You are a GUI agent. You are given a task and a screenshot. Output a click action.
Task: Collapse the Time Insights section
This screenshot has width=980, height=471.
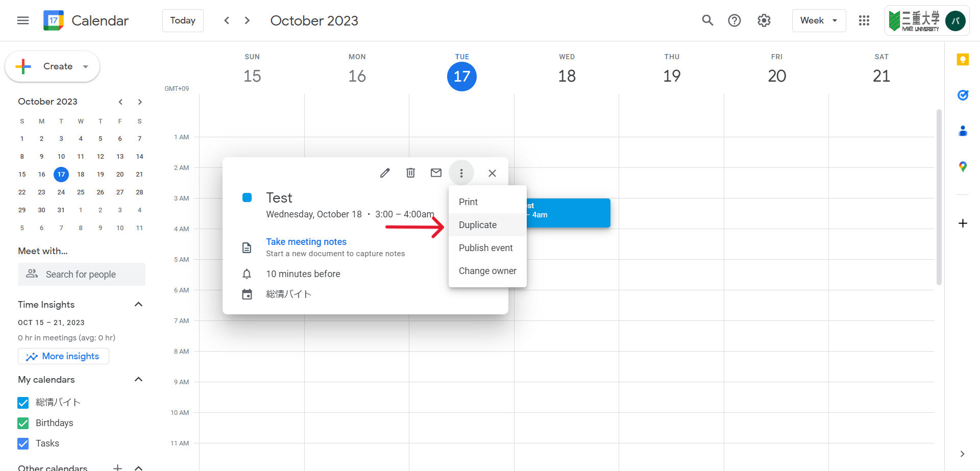[138, 304]
